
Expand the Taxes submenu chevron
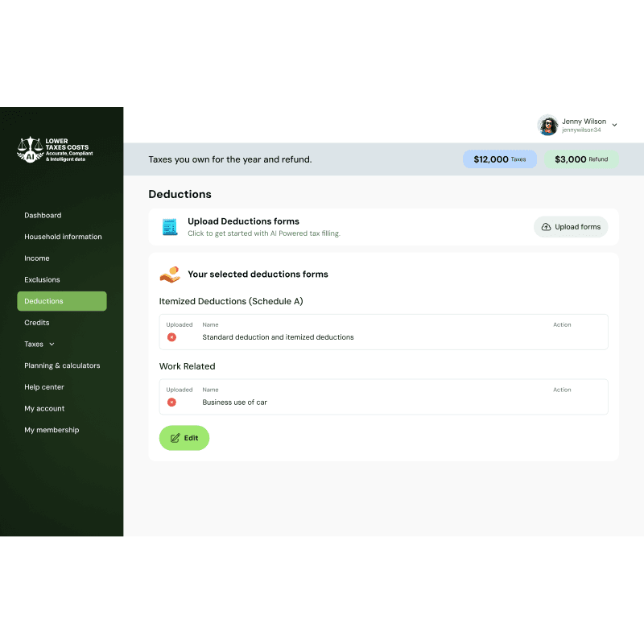point(52,345)
